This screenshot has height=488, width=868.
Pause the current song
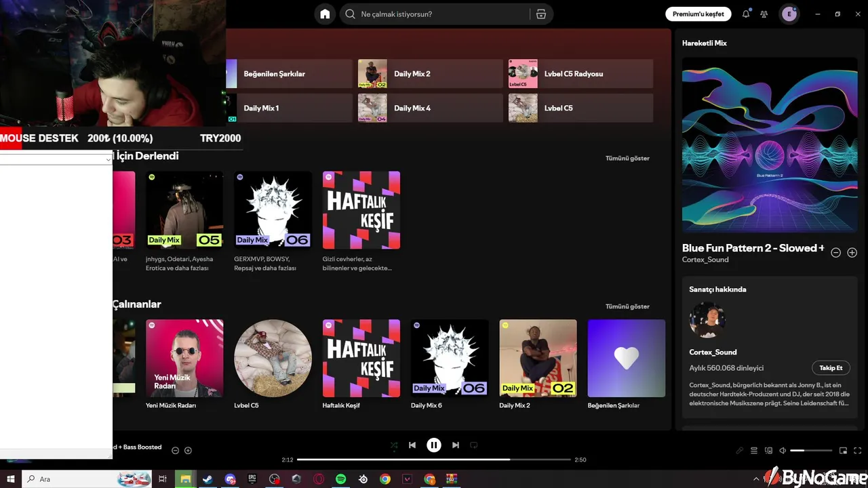[x=434, y=445]
